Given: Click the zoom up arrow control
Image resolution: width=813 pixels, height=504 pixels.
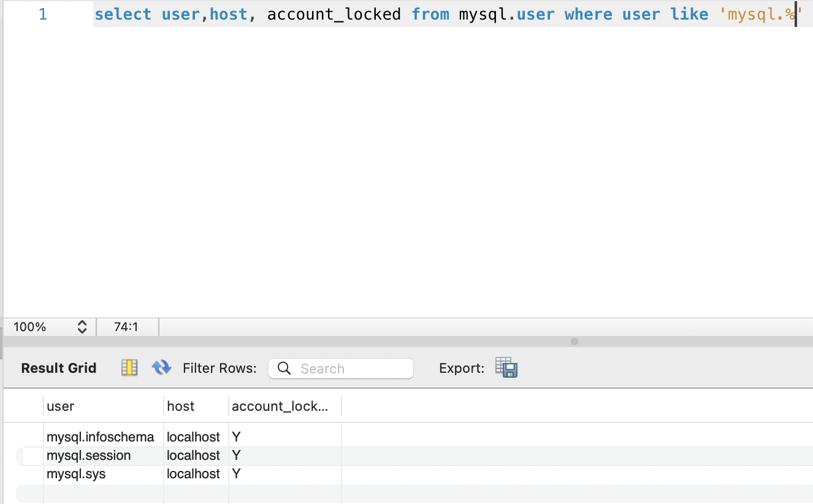Looking at the screenshot, I should coord(83,323).
